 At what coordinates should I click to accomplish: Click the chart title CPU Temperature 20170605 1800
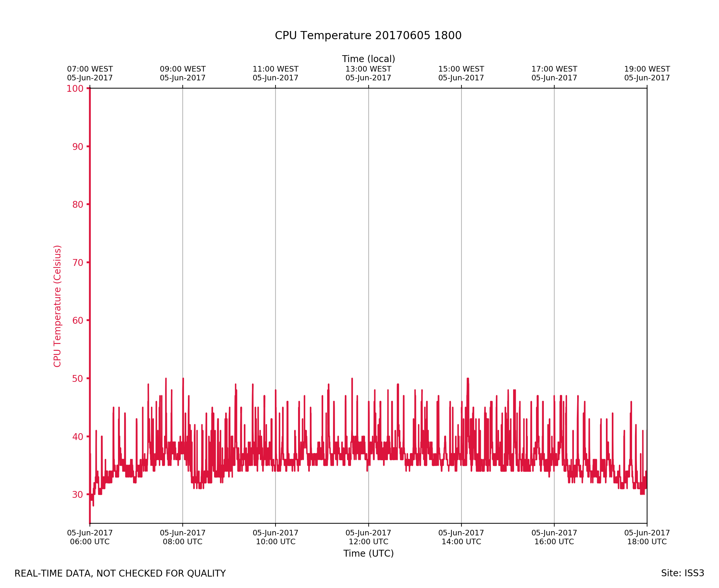point(368,36)
